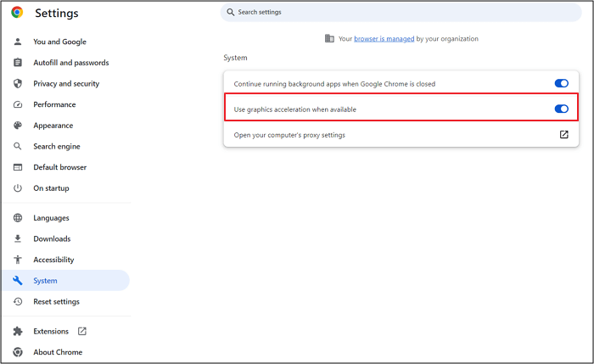
Task: Open Search engine settings
Action: (57, 146)
